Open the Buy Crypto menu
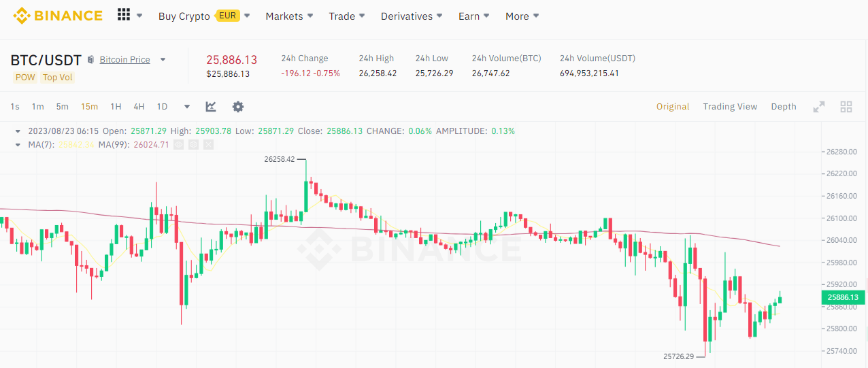Screen dimensions: 868x368 pos(184,16)
